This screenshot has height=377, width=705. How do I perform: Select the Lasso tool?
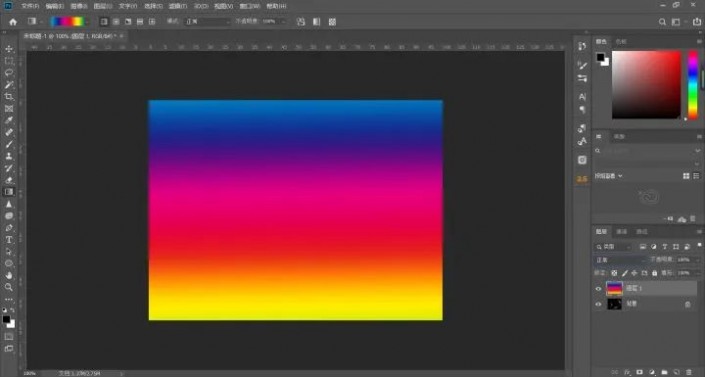pos(9,72)
